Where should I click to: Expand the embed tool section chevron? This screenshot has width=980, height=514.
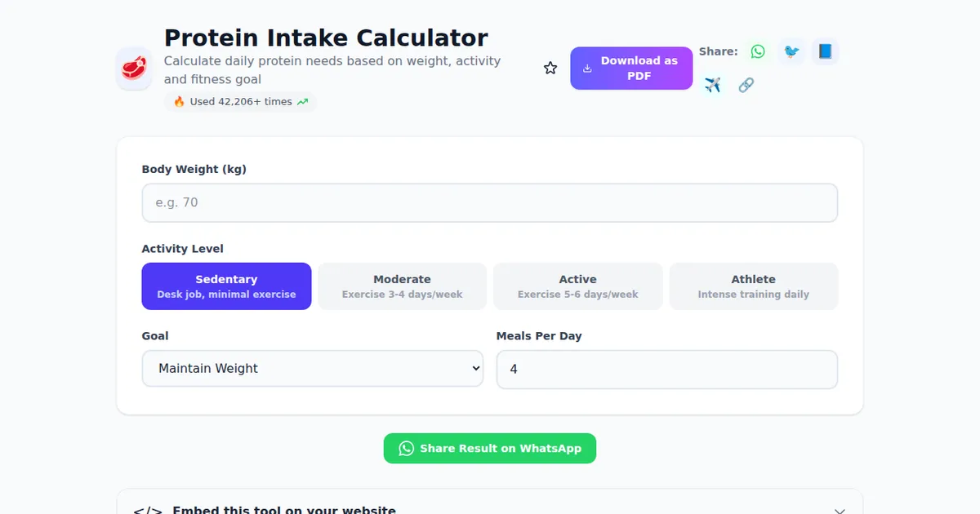[x=840, y=510]
